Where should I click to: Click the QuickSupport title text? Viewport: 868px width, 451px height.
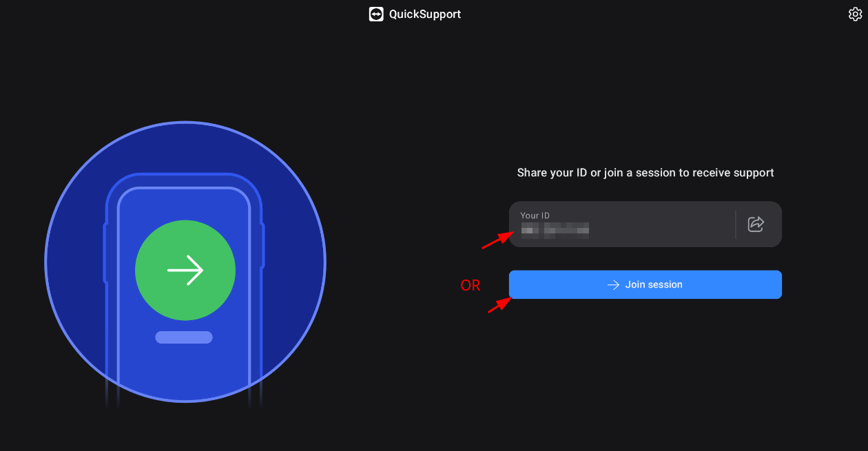click(x=425, y=14)
